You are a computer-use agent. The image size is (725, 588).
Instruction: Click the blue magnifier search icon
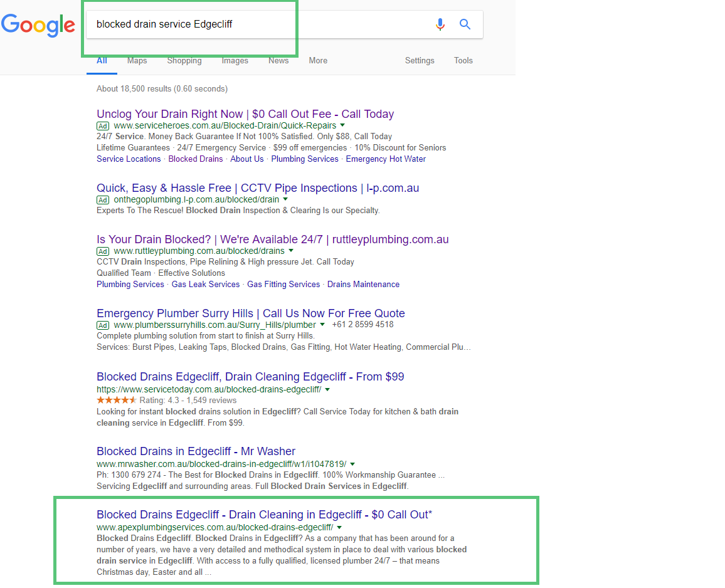click(x=465, y=24)
